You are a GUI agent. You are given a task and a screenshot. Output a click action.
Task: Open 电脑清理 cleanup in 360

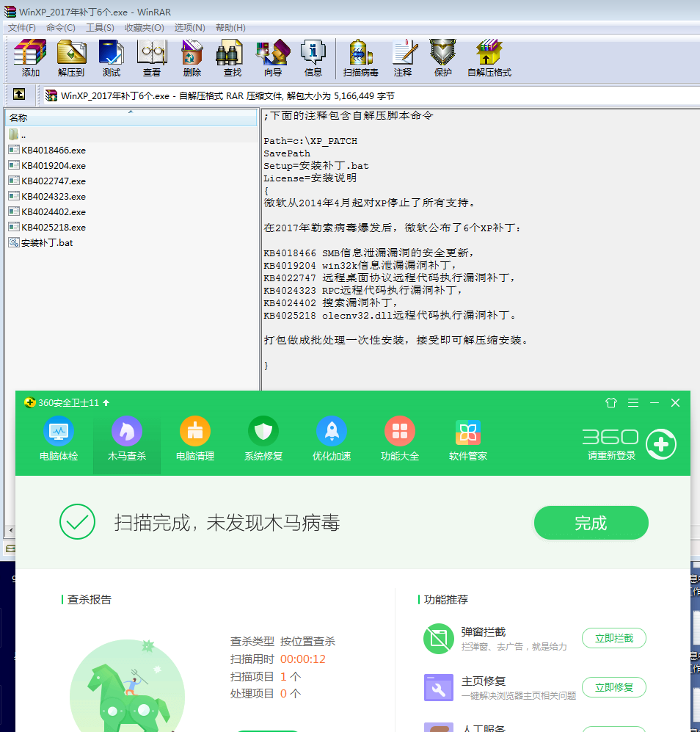click(x=195, y=438)
